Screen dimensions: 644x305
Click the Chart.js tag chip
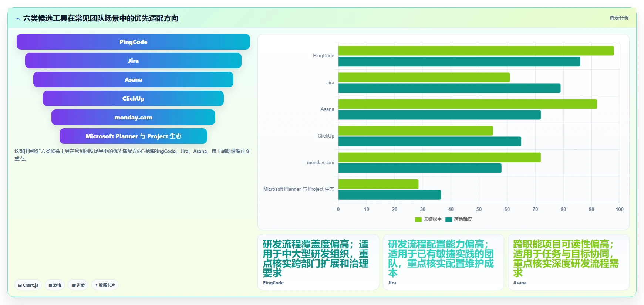(28, 285)
